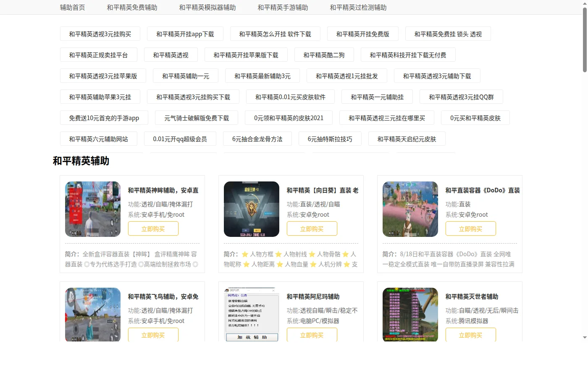Click the 和平精英最新辅助3元 tag
588x378 pixels.
pos(262,76)
